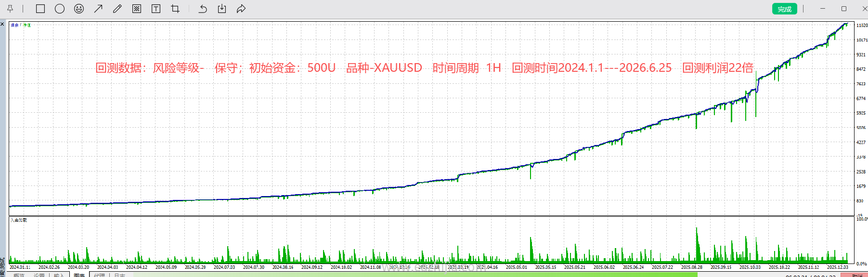
Task: Click the 2024.03.20 date label
Action: [78, 267]
